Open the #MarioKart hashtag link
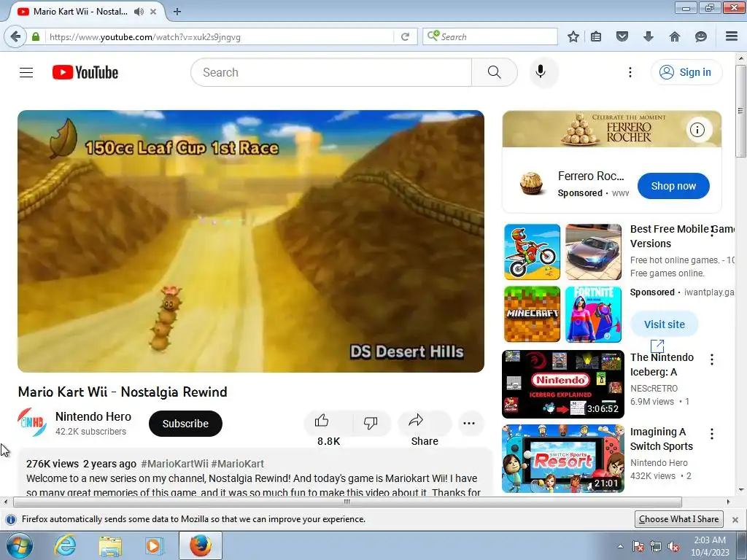 click(x=237, y=464)
